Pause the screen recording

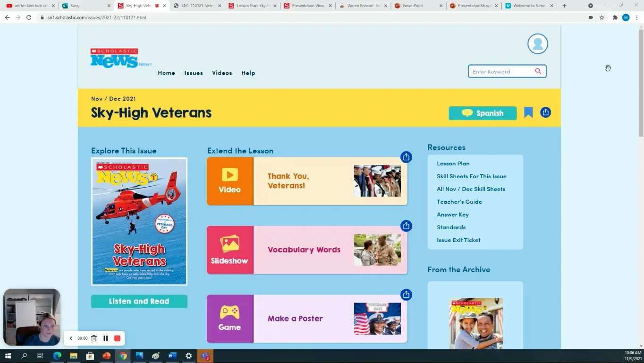coord(106,338)
